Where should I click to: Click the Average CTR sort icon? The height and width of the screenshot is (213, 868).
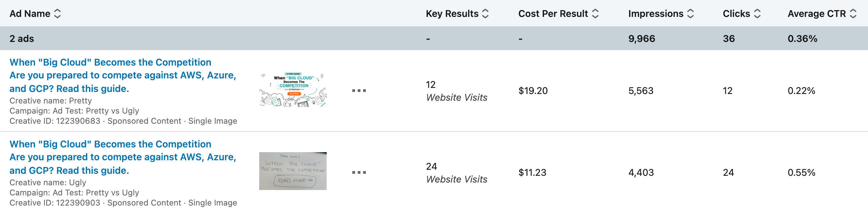(x=853, y=14)
